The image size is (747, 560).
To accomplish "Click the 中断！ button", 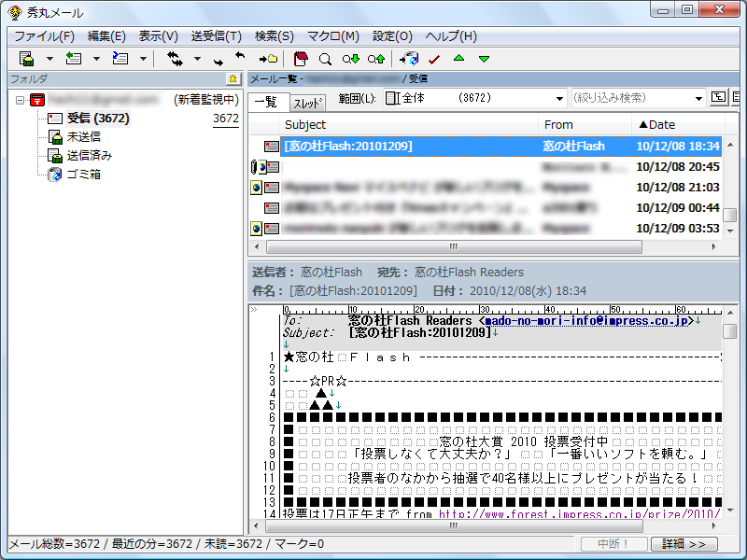I will click(x=613, y=544).
